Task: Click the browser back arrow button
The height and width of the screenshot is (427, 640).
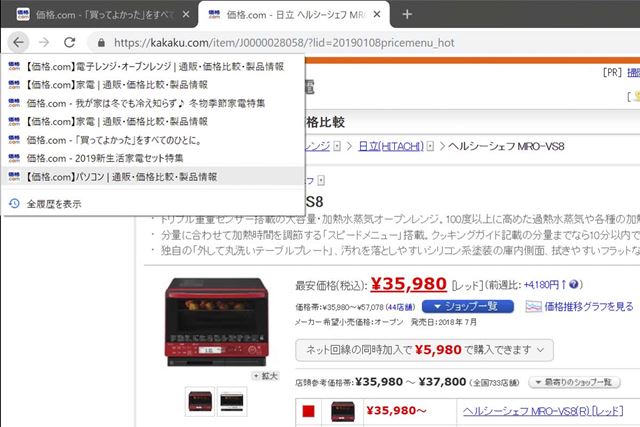Action: click(x=18, y=42)
